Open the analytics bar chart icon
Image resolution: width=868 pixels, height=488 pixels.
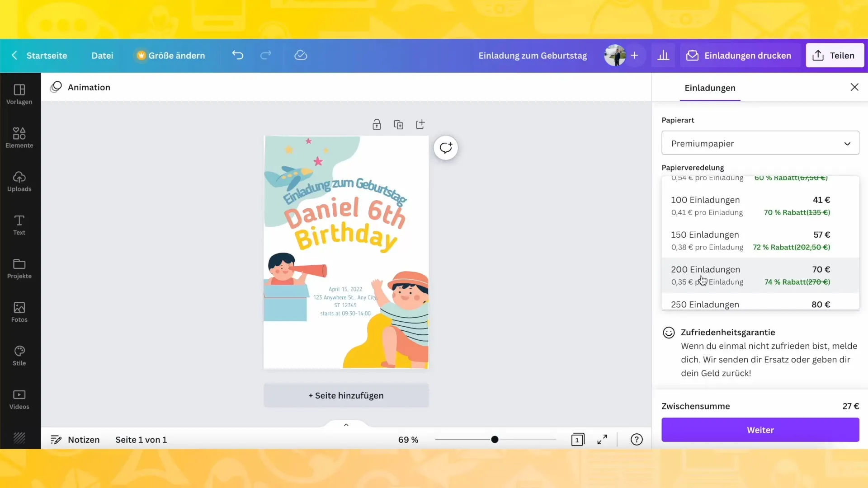[x=663, y=55]
